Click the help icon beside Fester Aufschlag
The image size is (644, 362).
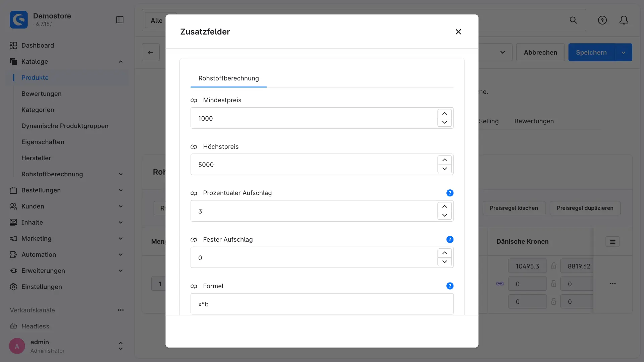click(450, 240)
